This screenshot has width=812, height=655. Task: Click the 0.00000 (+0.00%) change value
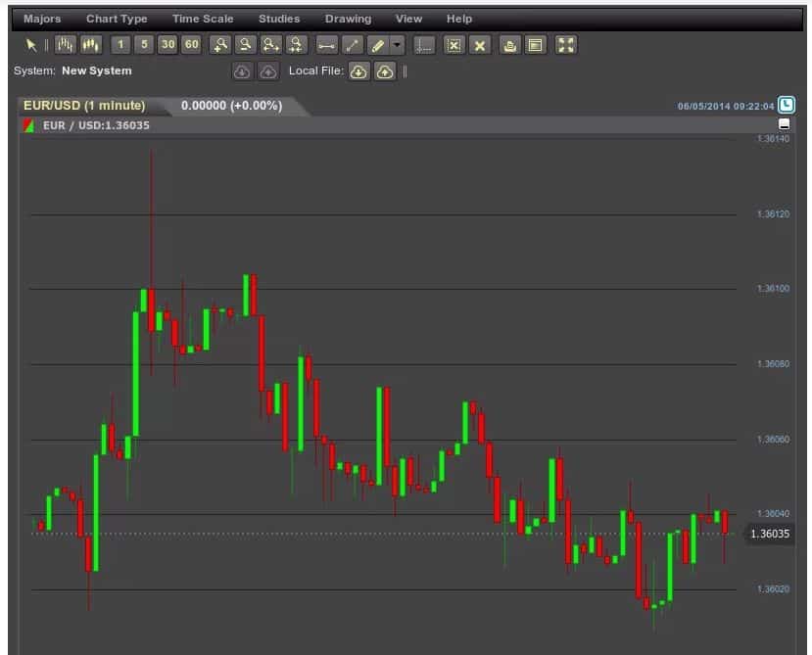click(231, 106)
